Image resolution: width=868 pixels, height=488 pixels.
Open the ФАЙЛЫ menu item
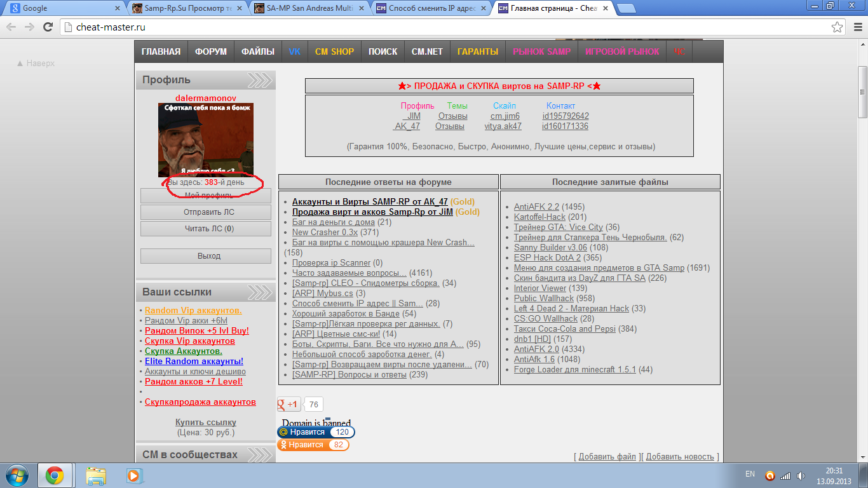[258, 51]
